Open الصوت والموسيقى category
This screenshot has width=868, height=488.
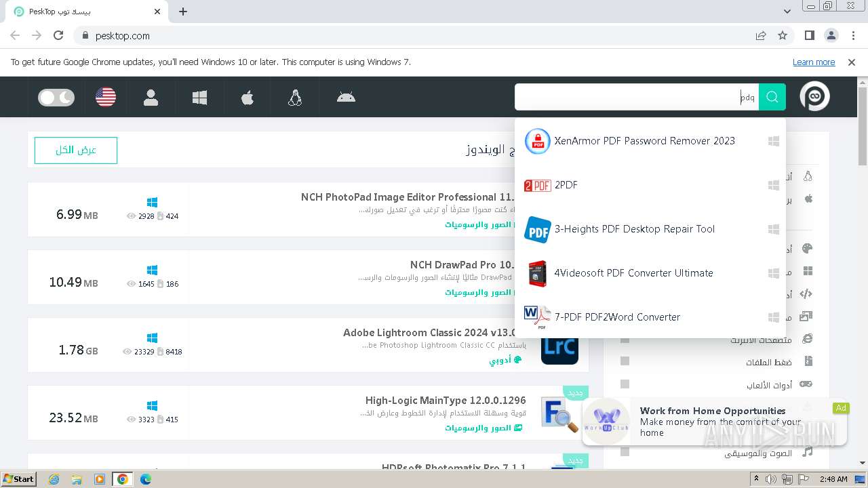pyautogui.click(x=757, y=453)
